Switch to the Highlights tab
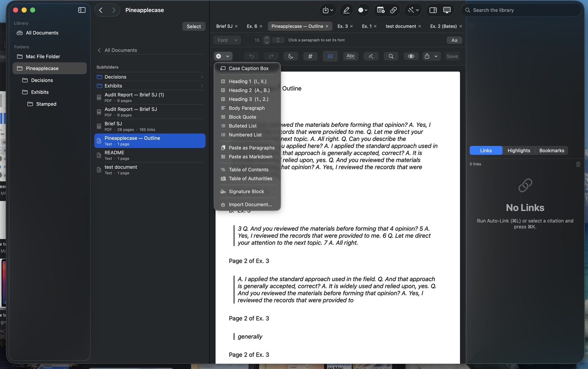This screenshot has height=369, width=588. pyautogui.click(x=519, y=151)
